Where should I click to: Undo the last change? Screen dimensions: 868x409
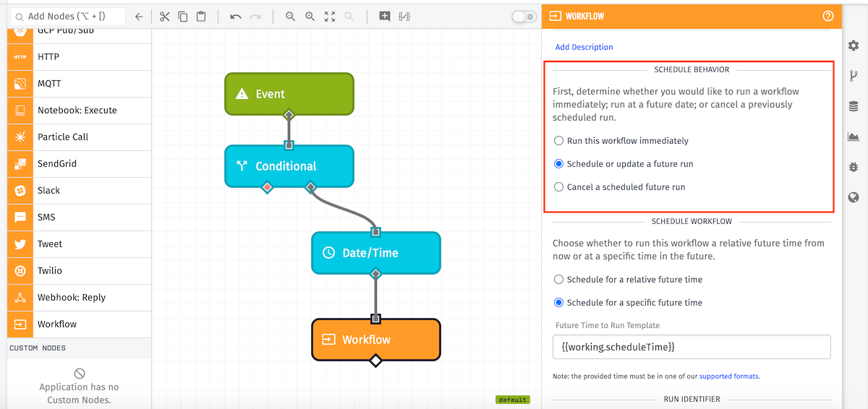tap(236, 17)
